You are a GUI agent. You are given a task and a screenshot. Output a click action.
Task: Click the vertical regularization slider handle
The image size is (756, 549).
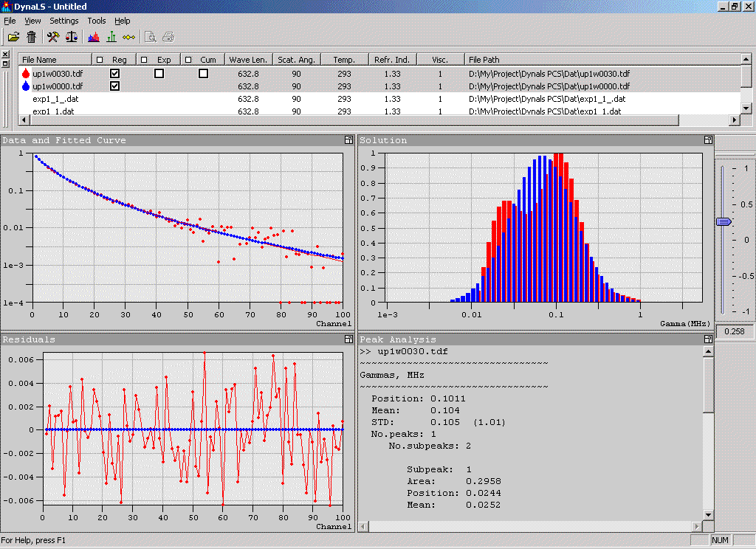coord(724,221)
